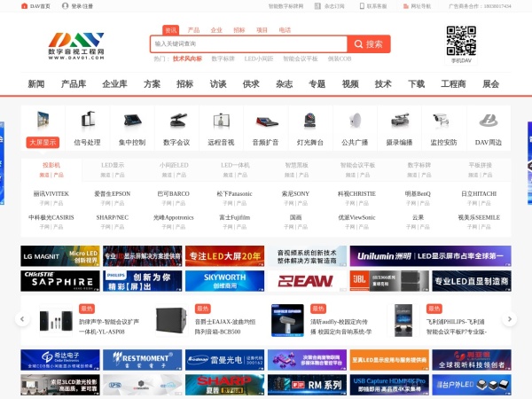Click the LG MAGNIT Micro LED banner
The width and height of the screenshot is (532, 399).
(60, 256)
